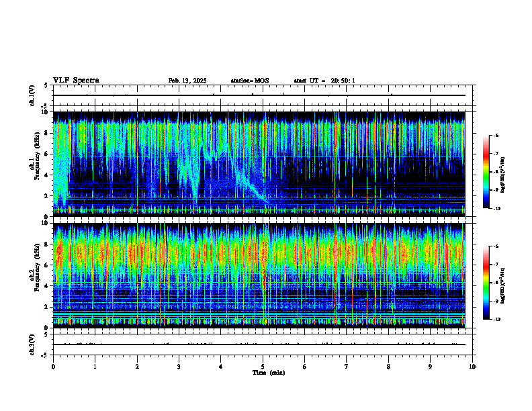The width and height of the screenshot is (532, 411).
Task: Click the "ch.1(V)" waveform axis label
Action: click(32, 95)
